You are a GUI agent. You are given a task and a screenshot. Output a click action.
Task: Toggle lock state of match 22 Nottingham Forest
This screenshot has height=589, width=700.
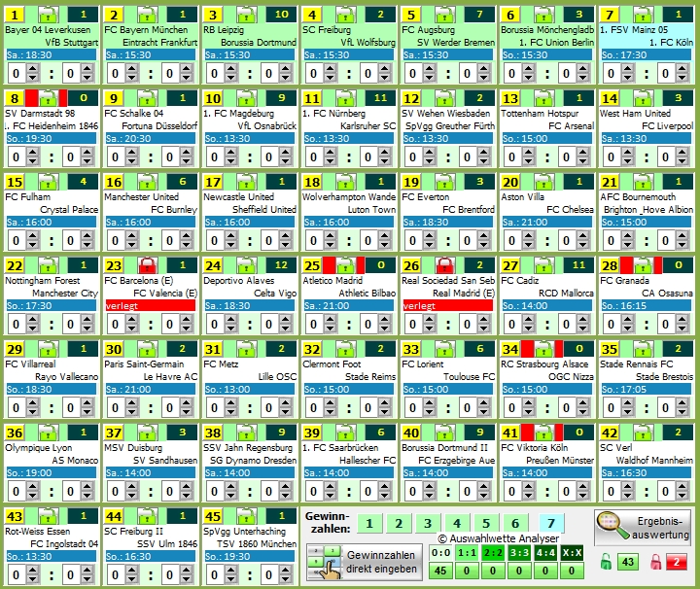coord(49,265)
